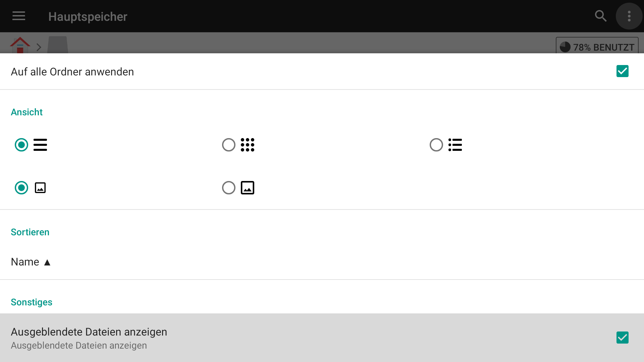Toggle the ascending sort arrow beside Name
644x362 pixels.
click(47, 262)
